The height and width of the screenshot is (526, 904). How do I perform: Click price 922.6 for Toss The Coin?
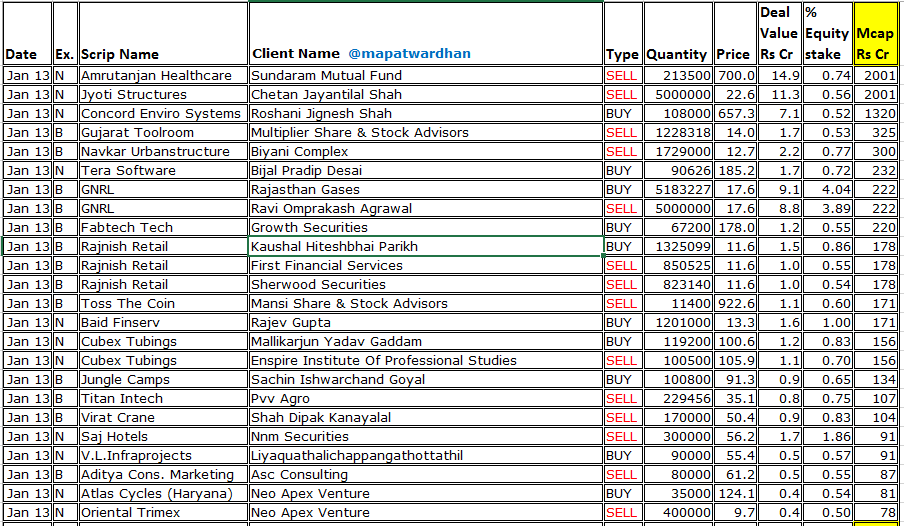(x=735, y=304)
